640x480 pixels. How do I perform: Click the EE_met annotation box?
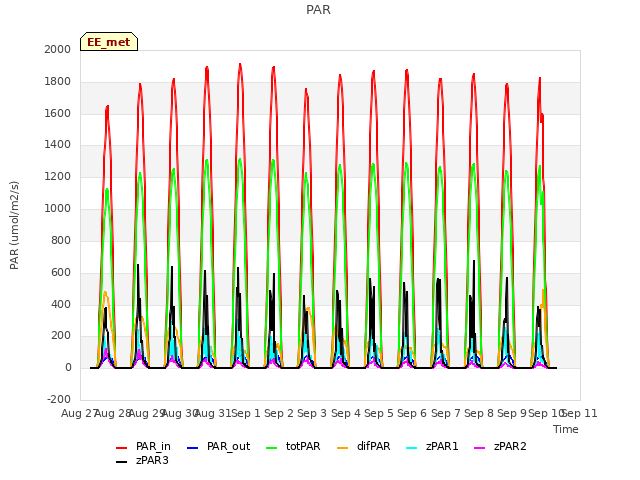109,42
